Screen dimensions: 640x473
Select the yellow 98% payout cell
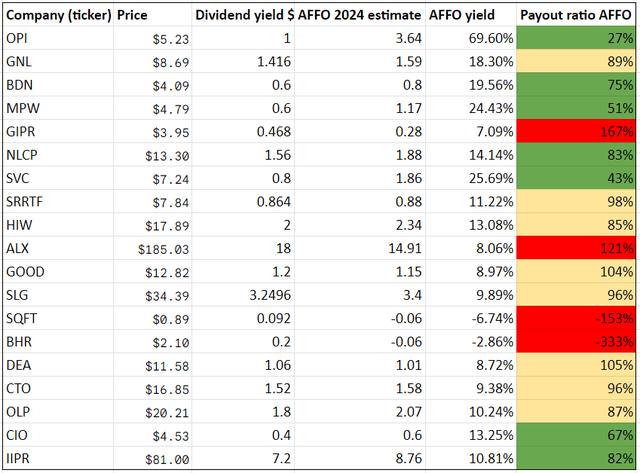[576, 202]
